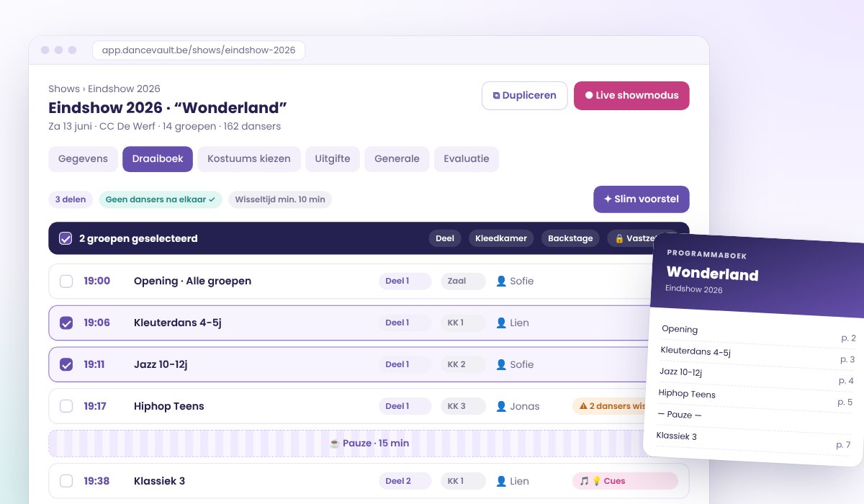Open the '2 dansers' warning badge
This screenshot has height=504, width=864.
(611, 407)
